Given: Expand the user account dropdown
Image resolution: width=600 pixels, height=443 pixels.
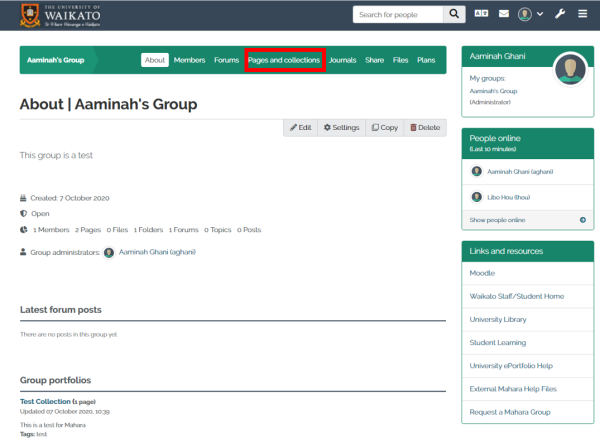Looking at the screenshot, I should click(x=540, y=15).
